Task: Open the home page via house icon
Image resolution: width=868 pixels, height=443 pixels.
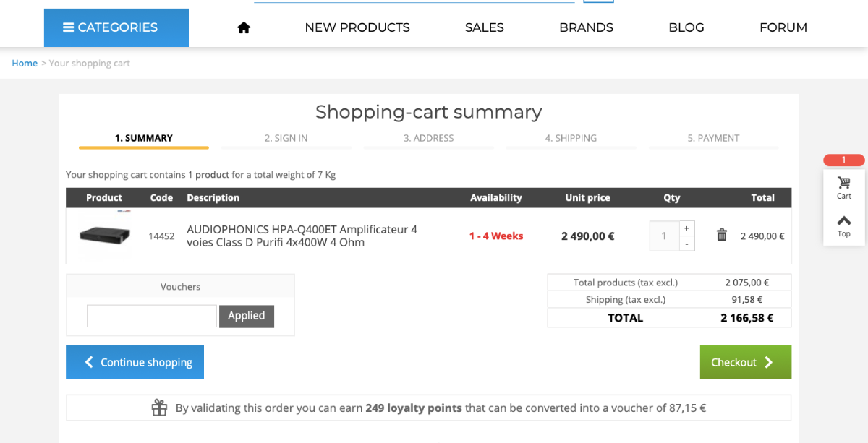Action: tap(244, 27)
